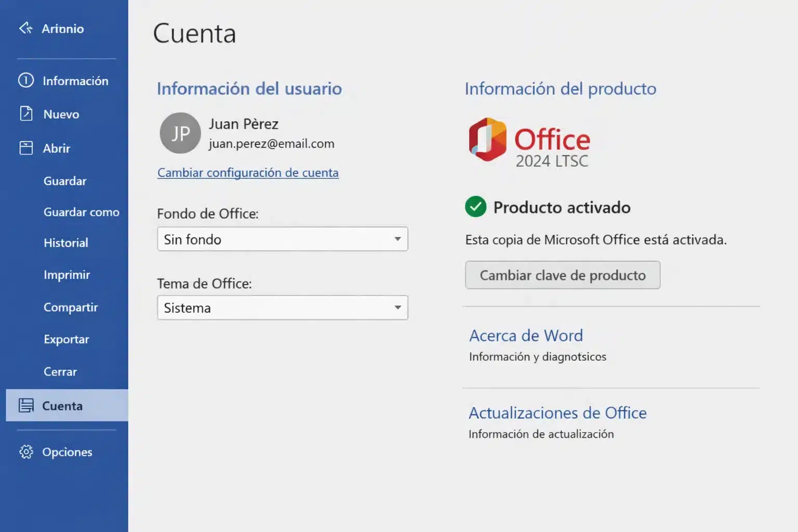Click the JP user avatar
798x532 pixels.
[180, 133]
